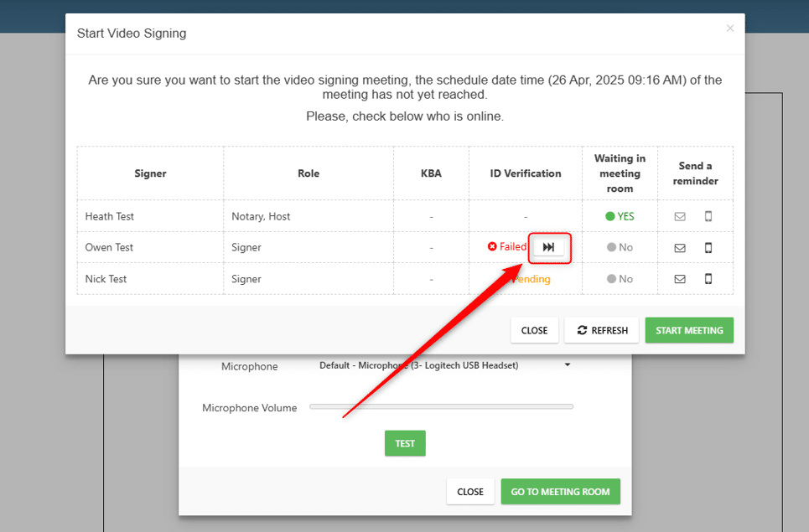This screenshot has width=809, height=532.
Task: Click CLOSE next to the REFRESH button
Action: tap(534, 330)
